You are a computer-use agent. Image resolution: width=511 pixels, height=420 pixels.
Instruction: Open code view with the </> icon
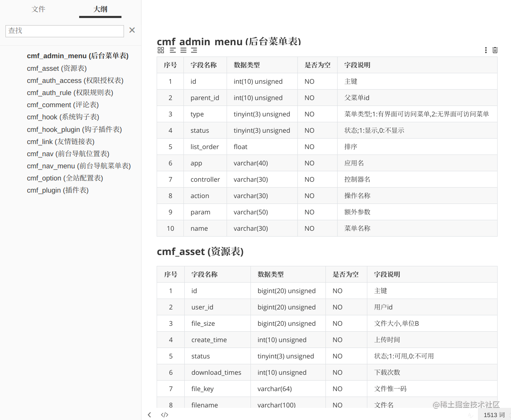pos(164,415)
